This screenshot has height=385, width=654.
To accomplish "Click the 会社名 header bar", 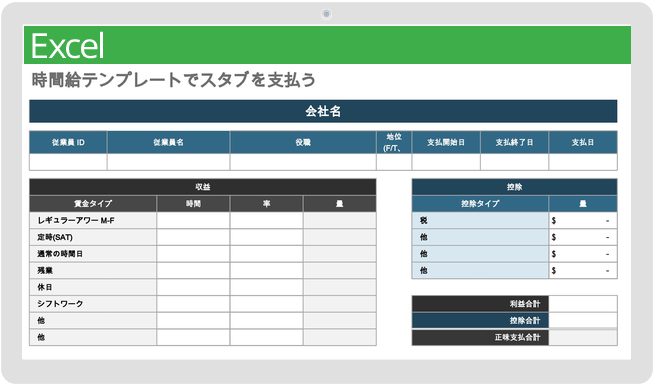I will coord(323,111).
